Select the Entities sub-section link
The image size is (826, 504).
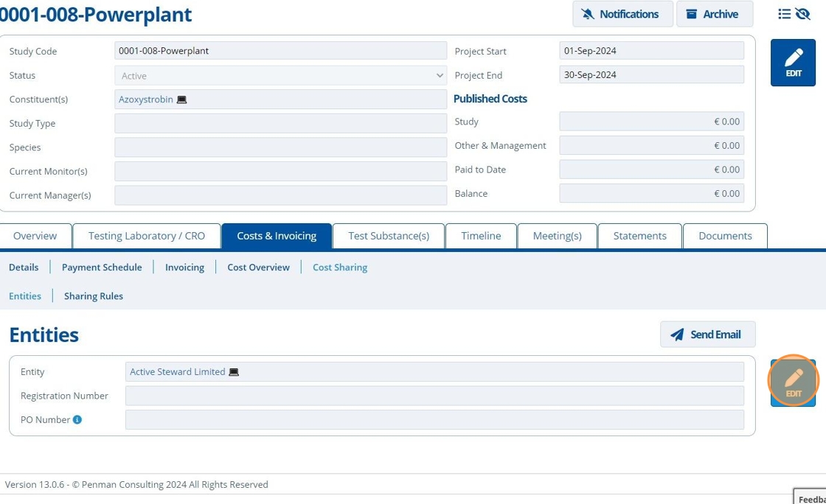pos(25,296)
